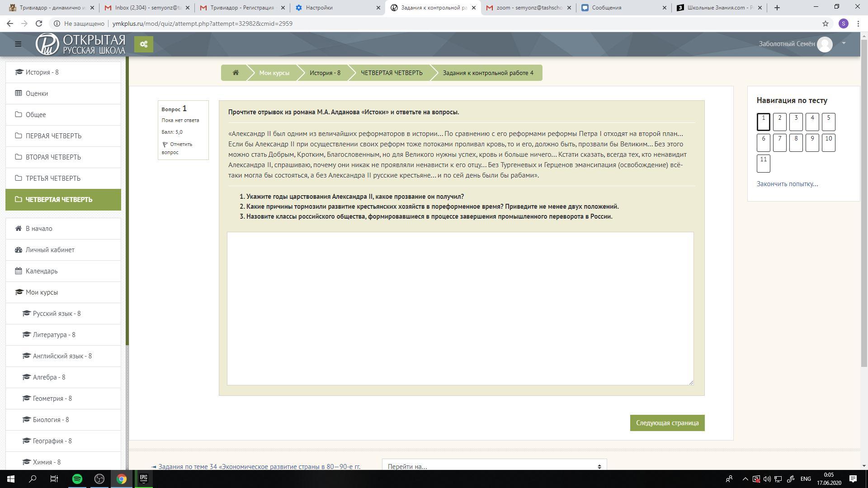Switch to the Школьные Знания.com tab

coord(719,8)
